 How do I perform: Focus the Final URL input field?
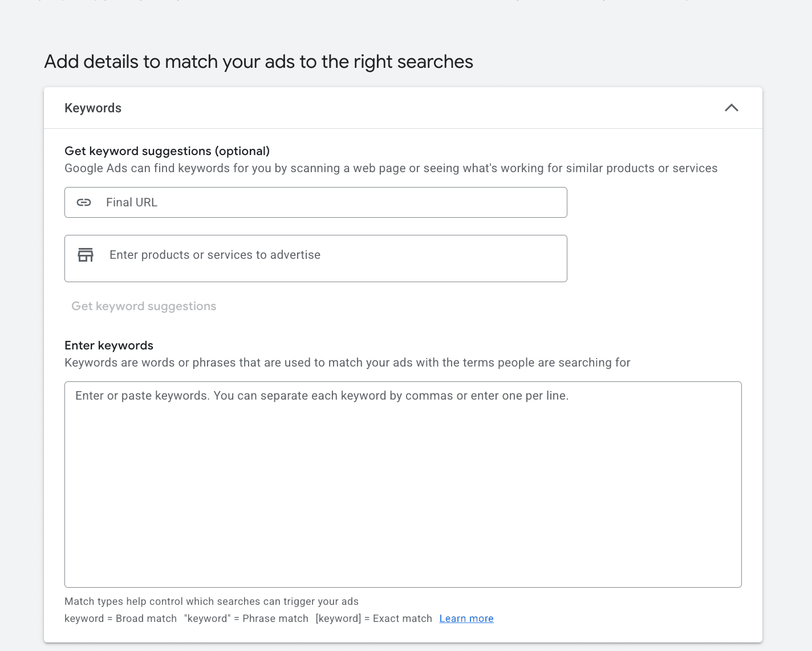click(331, 202)
